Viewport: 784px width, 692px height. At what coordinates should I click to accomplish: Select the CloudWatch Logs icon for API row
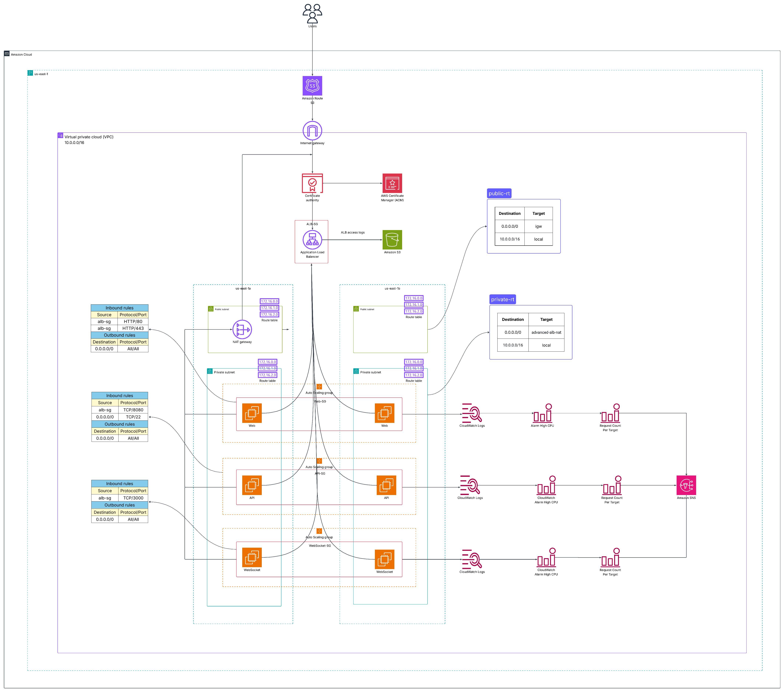click(x=470, y=485)
